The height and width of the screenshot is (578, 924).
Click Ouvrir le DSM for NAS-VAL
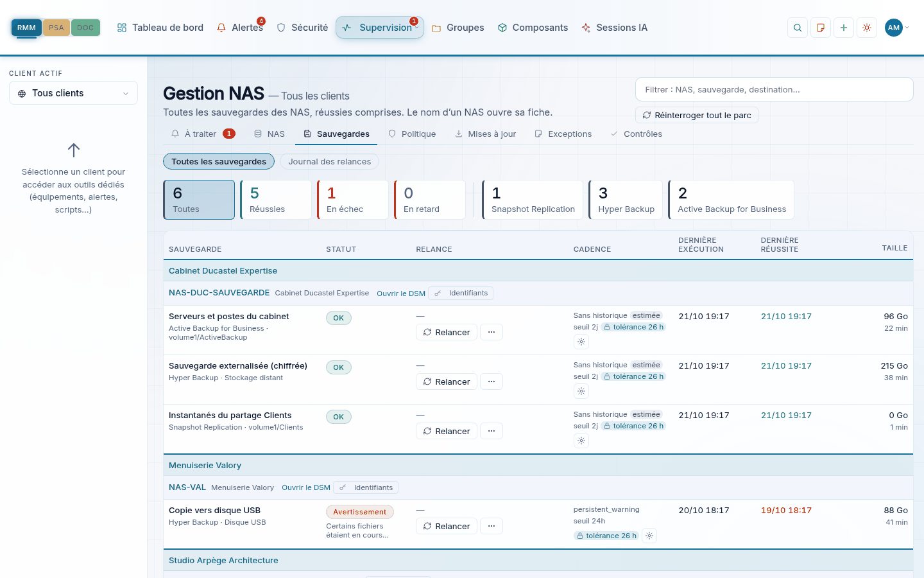click(x=306, y=488)
